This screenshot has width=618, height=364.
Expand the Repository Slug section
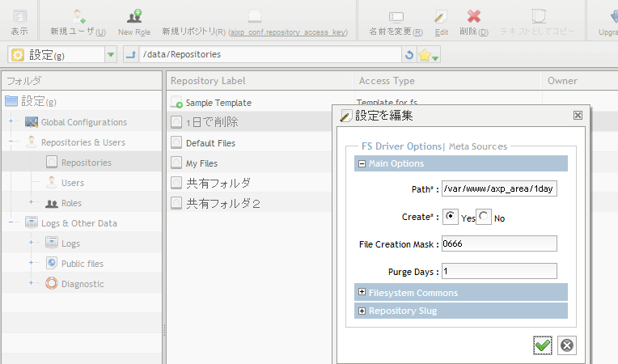(x=362, y=311)
